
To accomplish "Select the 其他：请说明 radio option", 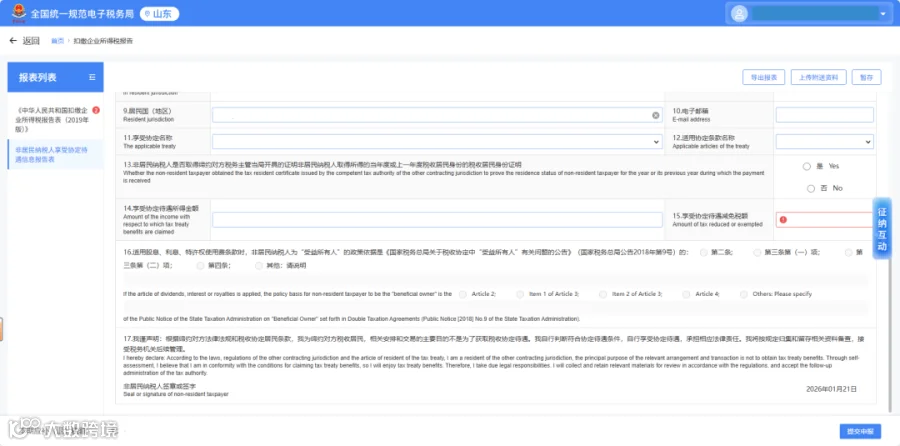I will click(259, 266).
